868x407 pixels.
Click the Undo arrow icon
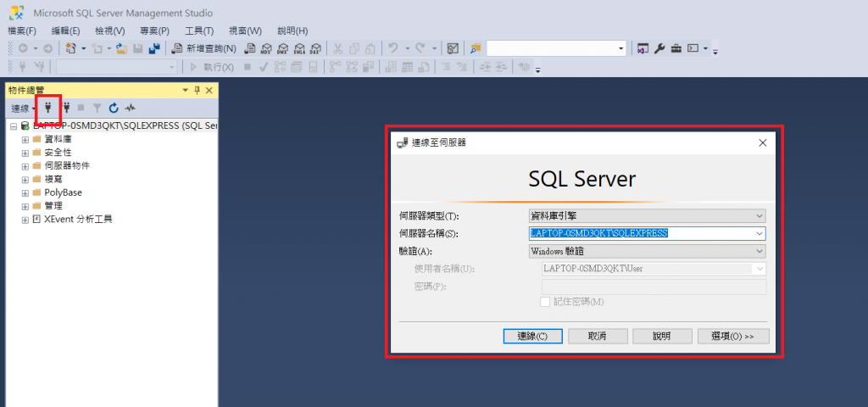coord(393,48)
